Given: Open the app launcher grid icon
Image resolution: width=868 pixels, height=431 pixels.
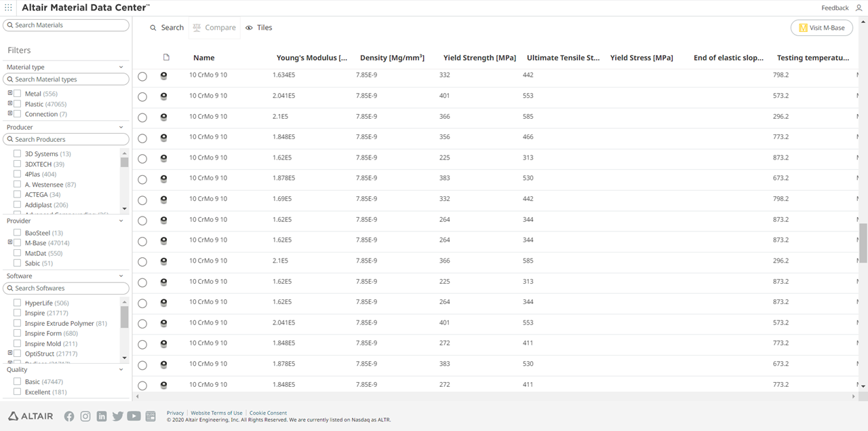Looking at the screenshot, I should [x=8, y=7].
